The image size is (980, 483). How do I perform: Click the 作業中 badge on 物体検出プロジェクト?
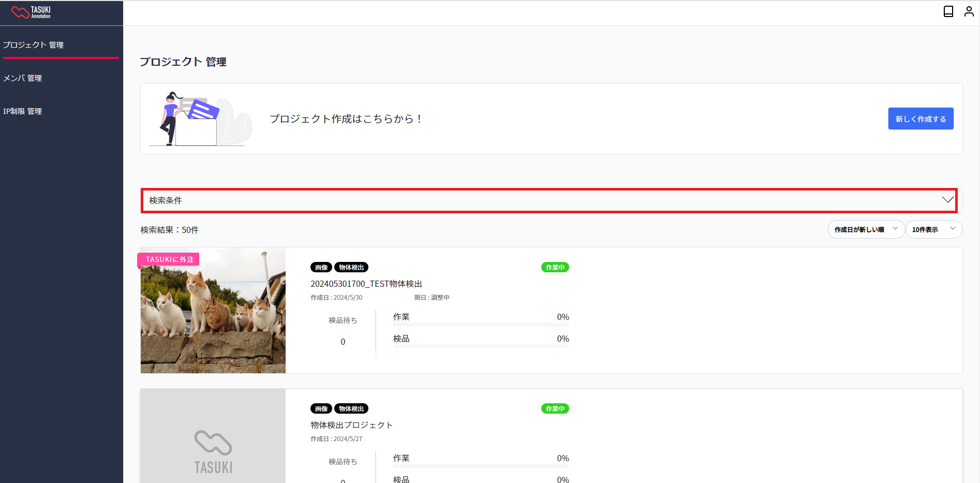coord(555,409)
